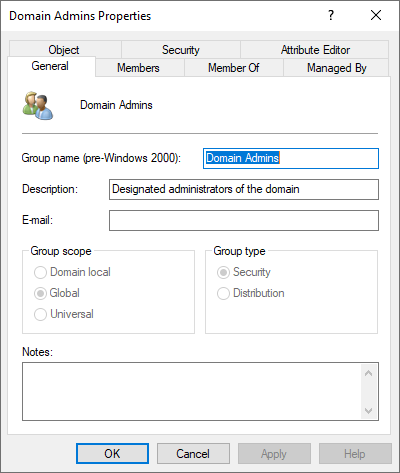Click inside the Notes text area
This screenshot has height=473, width=400.
[192, 391]
